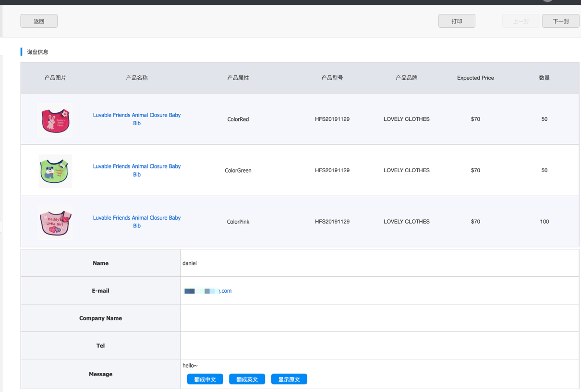Viewport: 581px width, 392px height.
Task: Click the greyed-out 上一封 button
Action: pos(520,21)
